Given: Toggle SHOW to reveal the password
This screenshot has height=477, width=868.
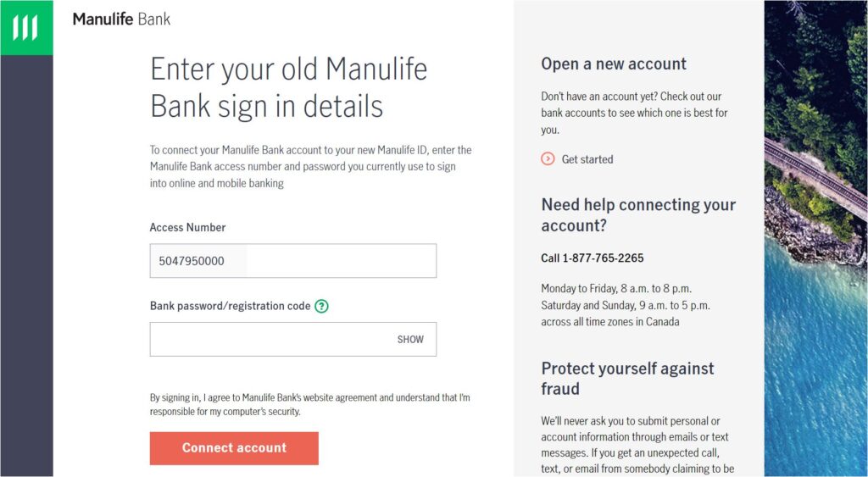Looking at the screenshot, I should 410,339.
